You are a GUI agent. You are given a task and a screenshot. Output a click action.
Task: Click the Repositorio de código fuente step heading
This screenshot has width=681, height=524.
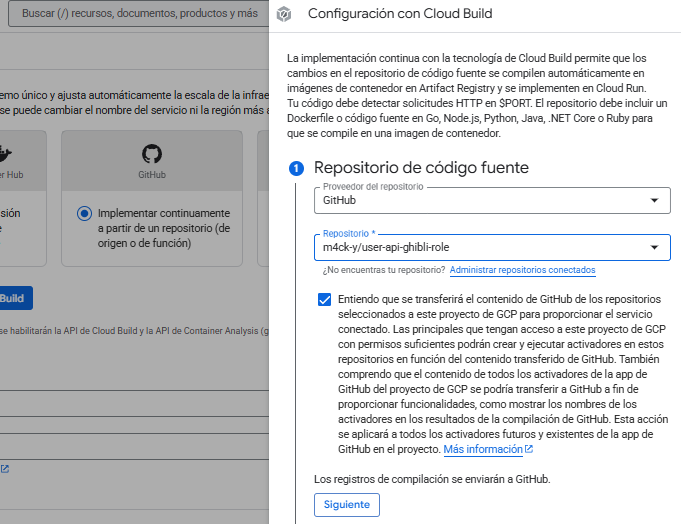(421, 168)
